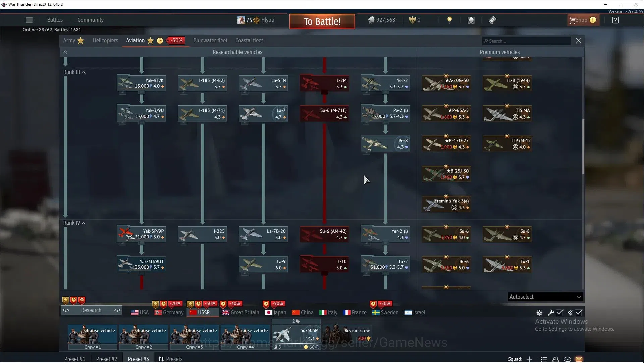Select the La-7 fighter card

tap(263, 114)
